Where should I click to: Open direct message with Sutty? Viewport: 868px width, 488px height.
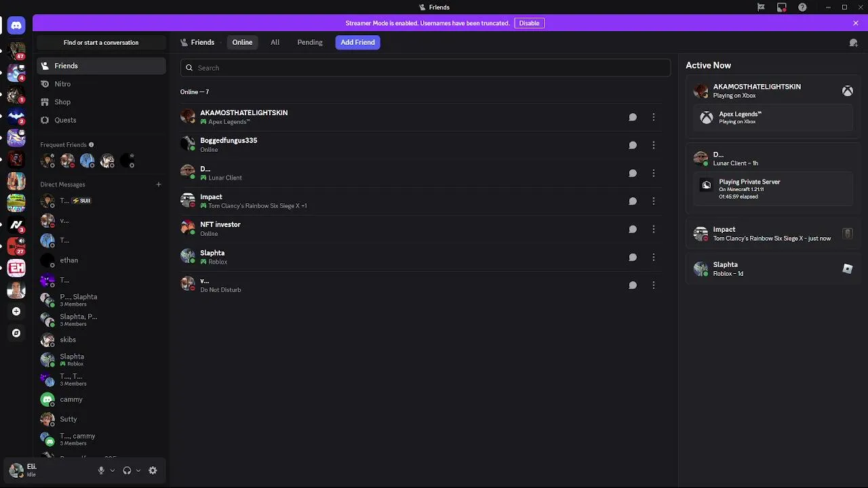(x=101, y=419)
